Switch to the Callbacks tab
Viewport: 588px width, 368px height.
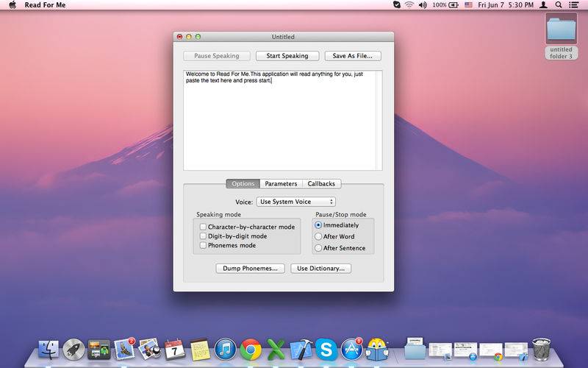point(321,184)
